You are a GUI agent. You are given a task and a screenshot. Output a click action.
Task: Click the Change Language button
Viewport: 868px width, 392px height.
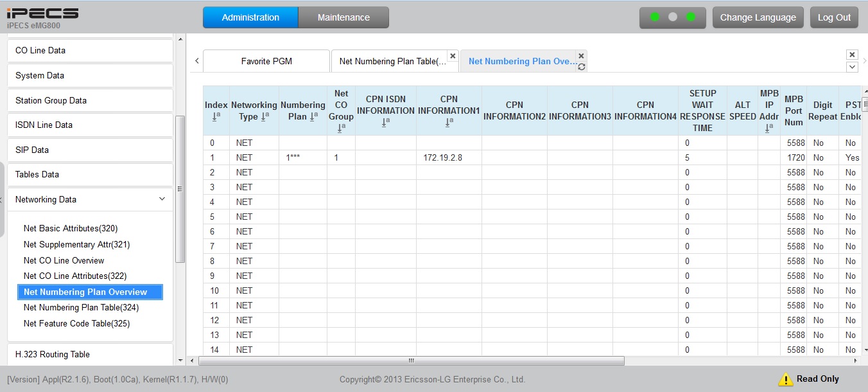(x=758, y=17)
